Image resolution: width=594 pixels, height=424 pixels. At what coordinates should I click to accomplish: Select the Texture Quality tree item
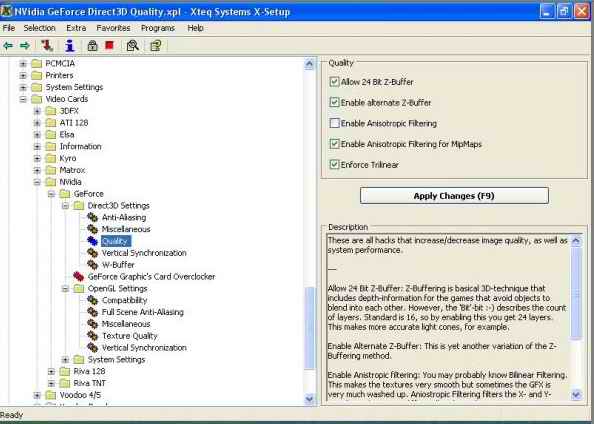(x=130, y=336)
